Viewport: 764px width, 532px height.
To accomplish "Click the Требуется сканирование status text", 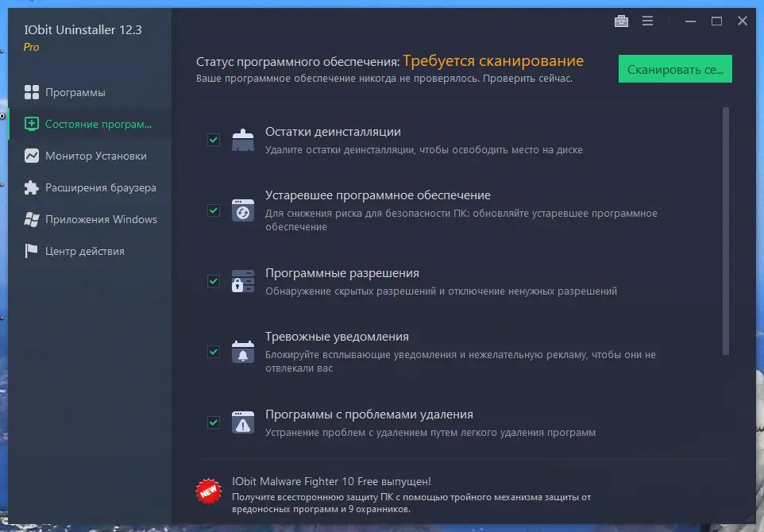I will pos(493,61).
